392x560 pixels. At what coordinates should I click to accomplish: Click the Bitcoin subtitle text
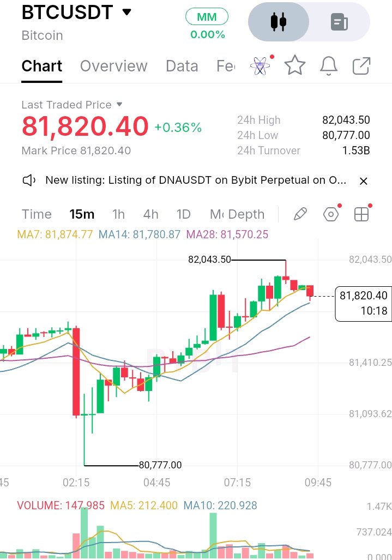42,35
